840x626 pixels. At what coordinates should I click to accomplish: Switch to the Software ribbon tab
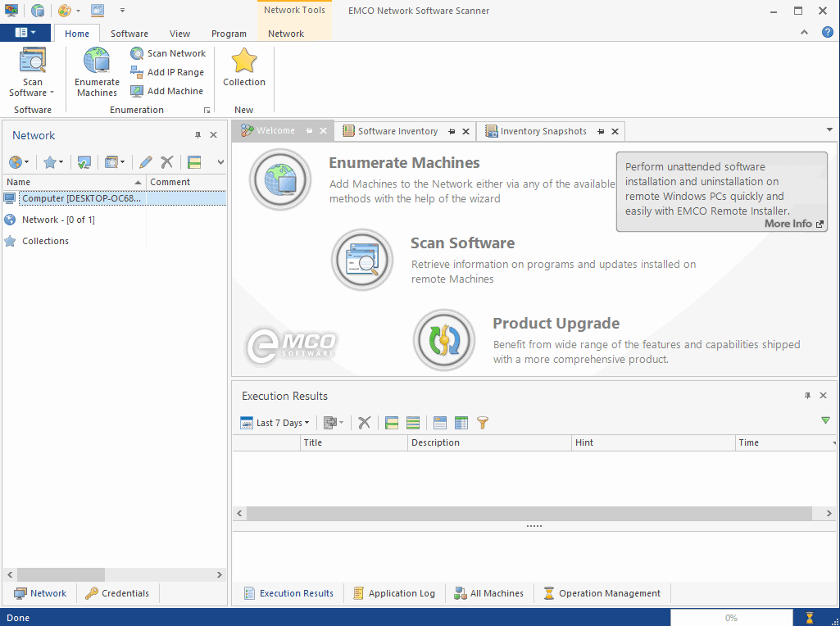tap(129, 34)
